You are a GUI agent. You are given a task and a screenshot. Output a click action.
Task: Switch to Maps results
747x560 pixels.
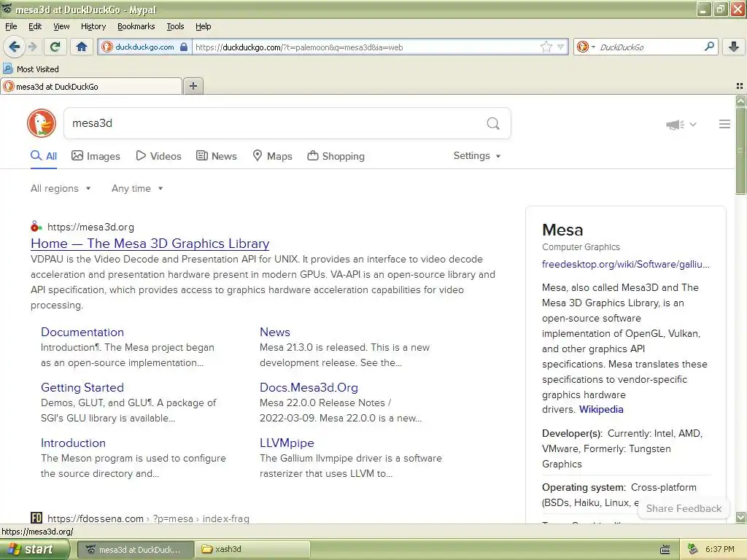[x=272, y=156]
